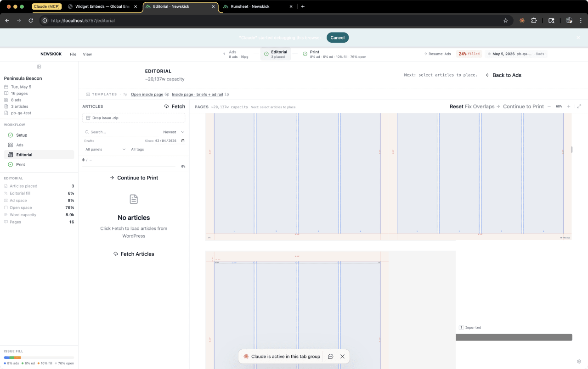Screen dimensions: 588x369
Task: Click the issue fill progress bar
Action: click(x=39, y=357)
